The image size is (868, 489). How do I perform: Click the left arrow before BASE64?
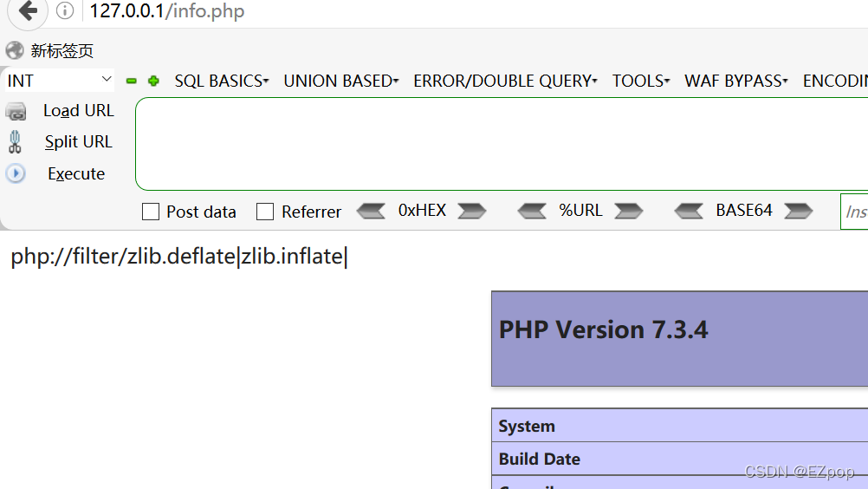[x=689, y=211]
